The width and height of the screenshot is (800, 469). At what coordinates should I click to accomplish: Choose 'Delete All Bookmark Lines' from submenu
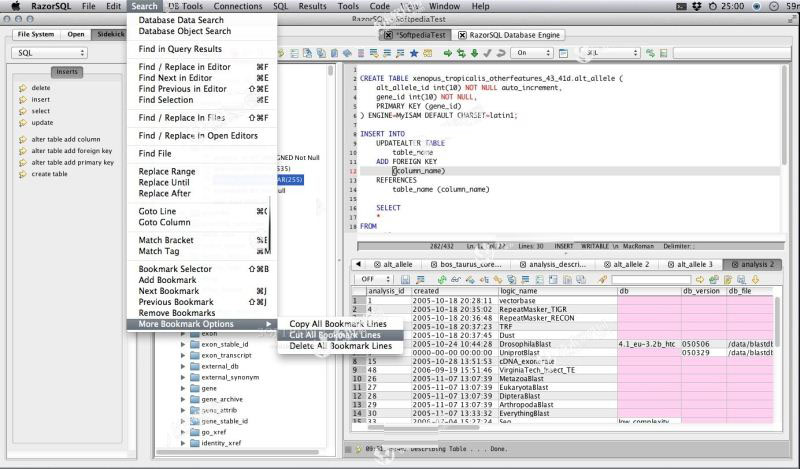340,346
